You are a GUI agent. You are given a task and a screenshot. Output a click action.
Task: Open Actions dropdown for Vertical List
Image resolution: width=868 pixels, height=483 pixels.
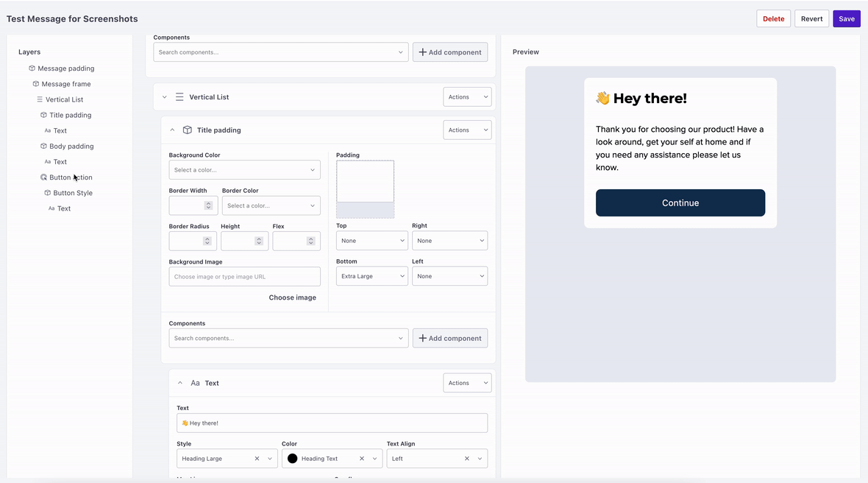467,97
